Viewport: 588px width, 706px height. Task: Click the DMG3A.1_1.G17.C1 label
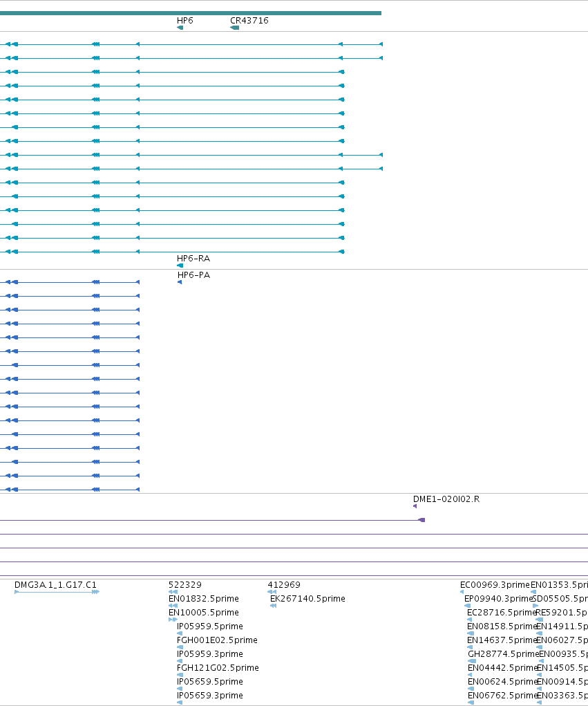[55, 585]
